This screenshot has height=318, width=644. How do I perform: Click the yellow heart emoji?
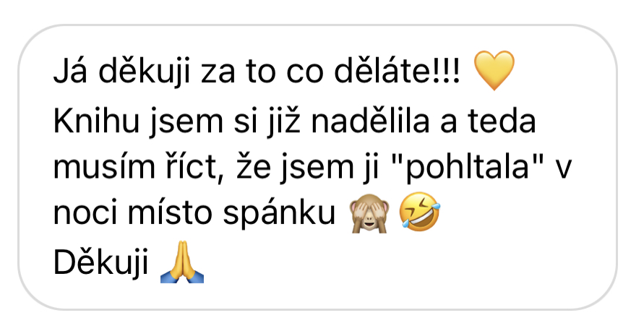(494, 70)
